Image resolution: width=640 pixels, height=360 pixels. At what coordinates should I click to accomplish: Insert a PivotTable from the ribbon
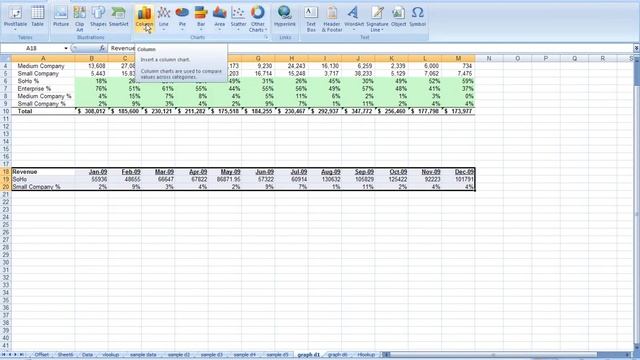(x=15, y=18)
